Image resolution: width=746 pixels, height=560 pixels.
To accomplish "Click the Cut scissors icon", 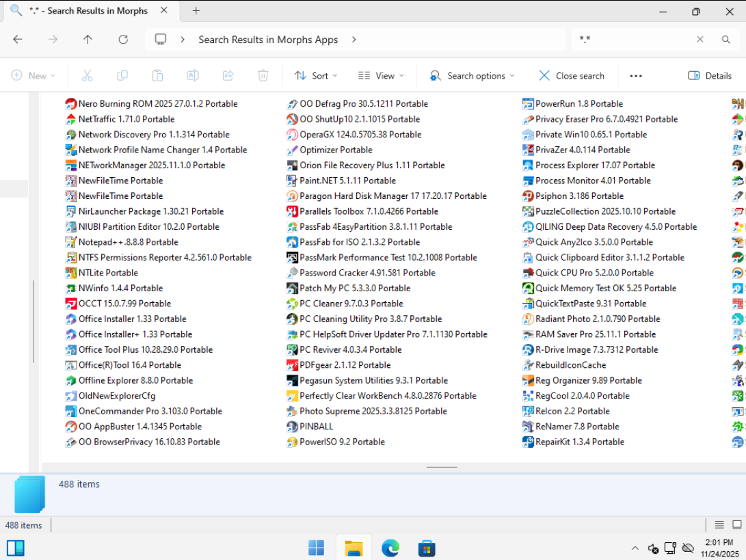I will click(87, 76).
